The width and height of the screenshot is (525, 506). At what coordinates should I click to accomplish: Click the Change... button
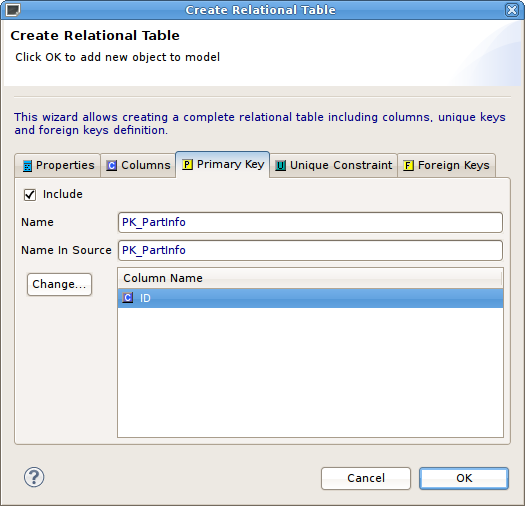click(59, 284)
